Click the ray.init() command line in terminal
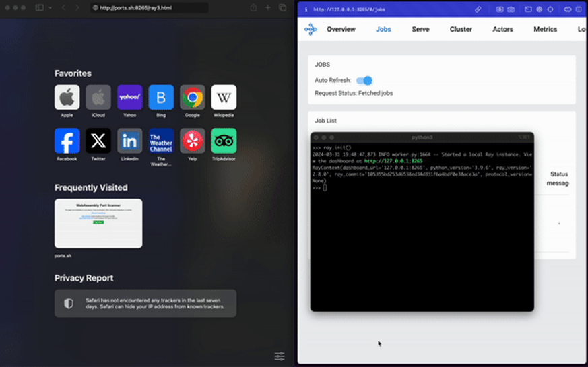 point(332,147)
